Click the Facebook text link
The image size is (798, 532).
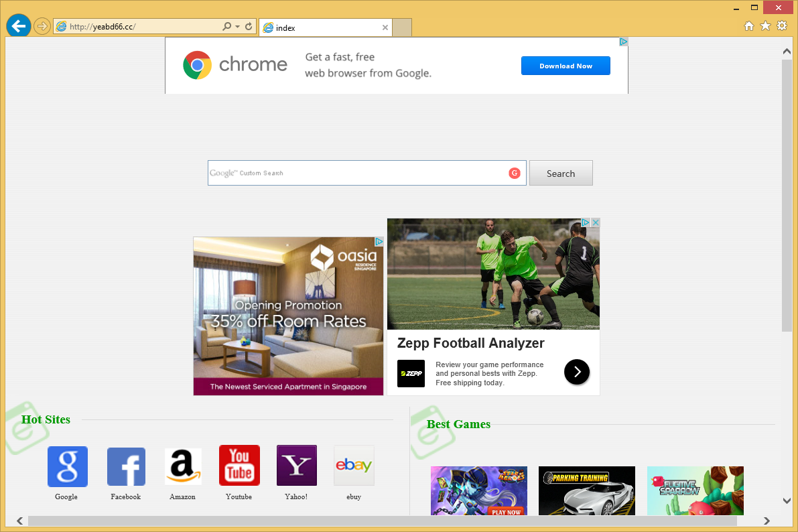click(126, 497)
